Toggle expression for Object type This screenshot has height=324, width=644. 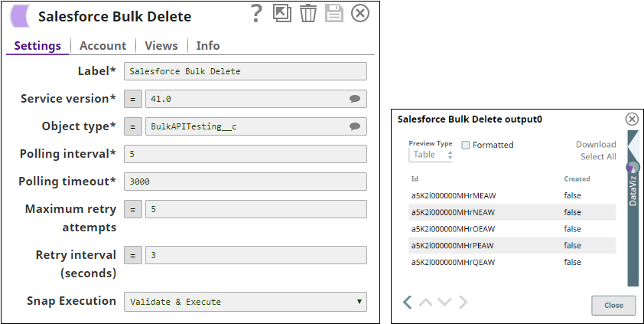pyautogui.click(x=132, y=126)
